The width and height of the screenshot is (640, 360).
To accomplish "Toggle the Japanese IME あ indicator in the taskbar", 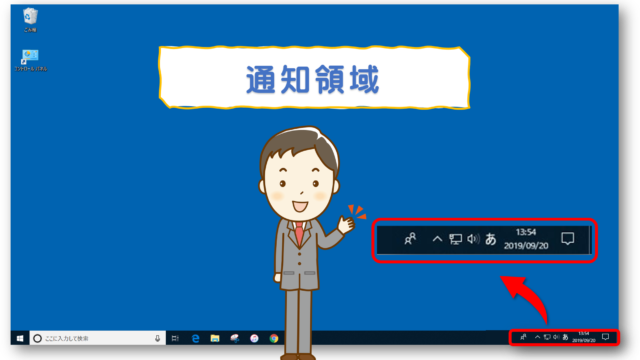I will [565, 337].
